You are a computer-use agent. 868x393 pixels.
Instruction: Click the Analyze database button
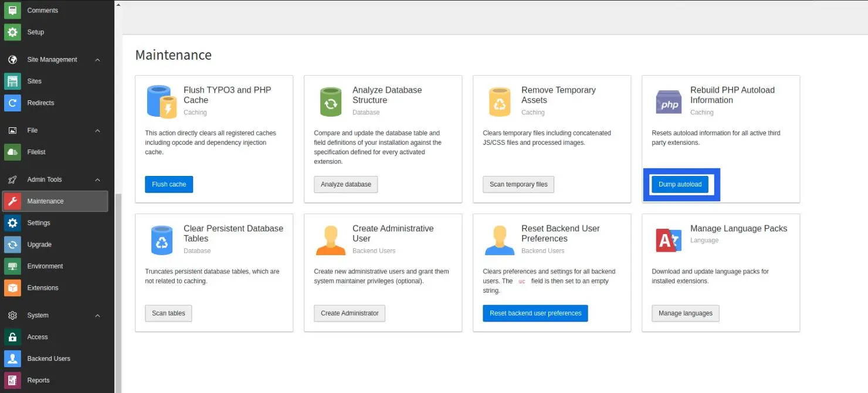[346, 184]
